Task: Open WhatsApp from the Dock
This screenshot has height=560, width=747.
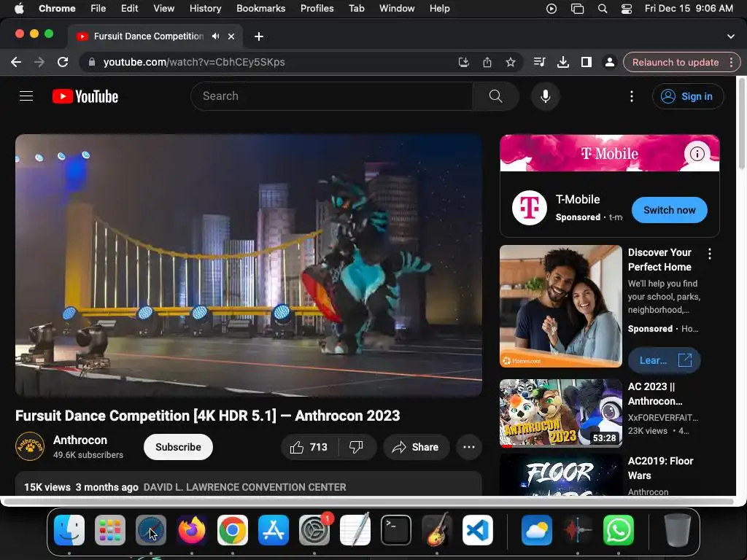Action: click(619, 530)
